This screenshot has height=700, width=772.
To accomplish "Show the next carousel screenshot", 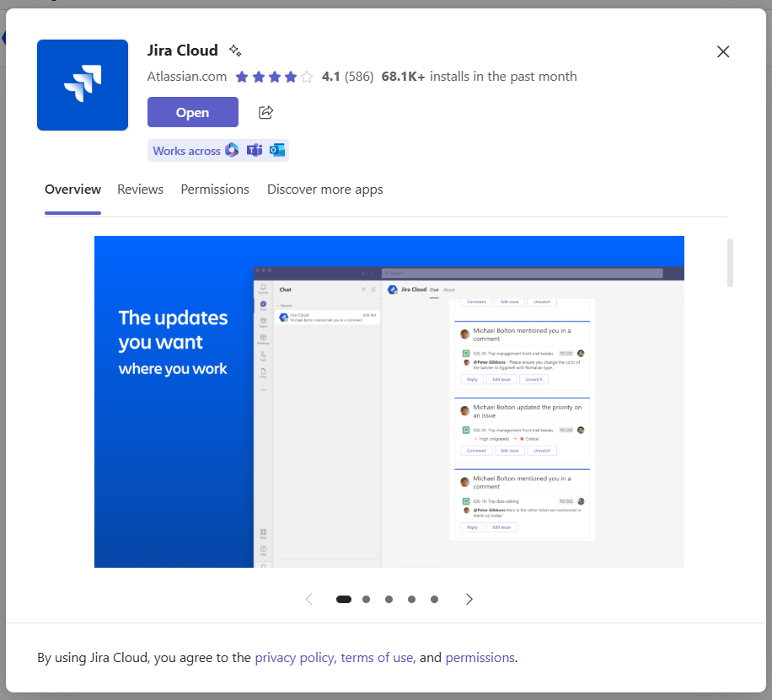I will click(469, 599).
